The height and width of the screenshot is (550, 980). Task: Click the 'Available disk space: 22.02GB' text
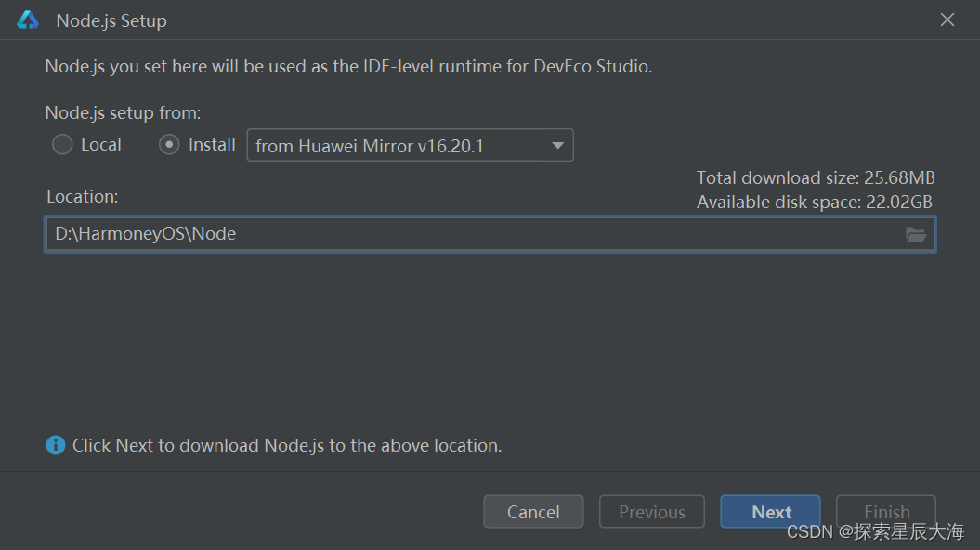815,203
